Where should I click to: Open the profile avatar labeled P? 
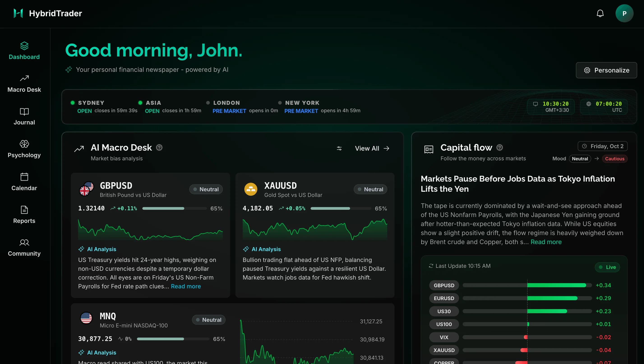pos(624,13)
